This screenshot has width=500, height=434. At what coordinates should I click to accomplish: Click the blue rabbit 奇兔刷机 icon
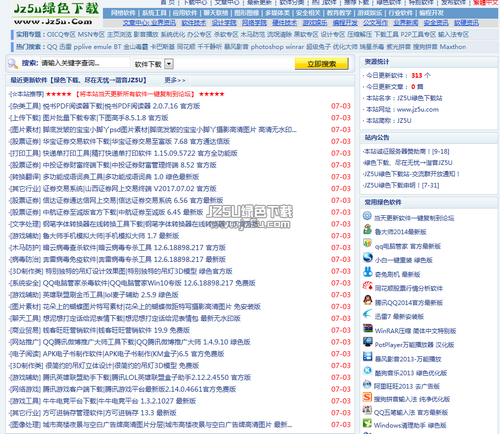(367, 272)
